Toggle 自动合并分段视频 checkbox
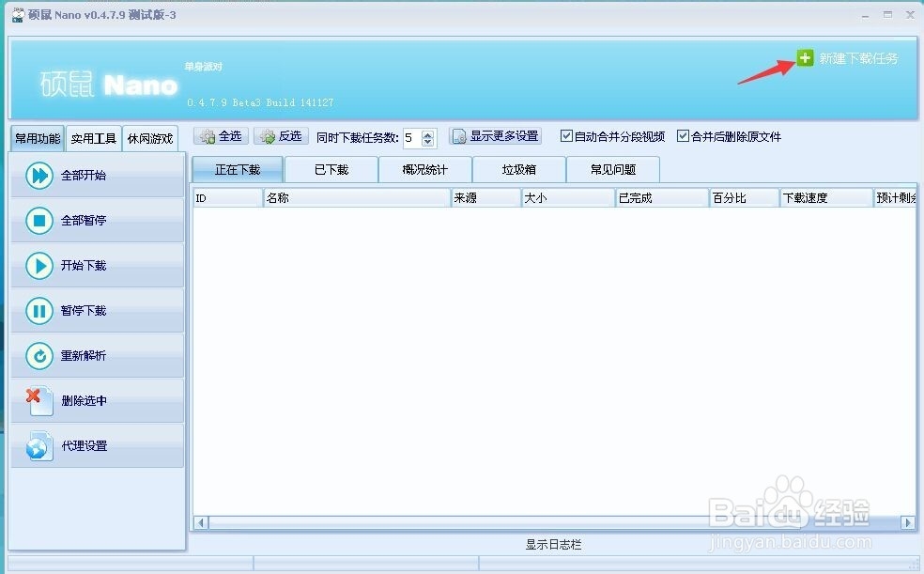The width and height of the screenshot is (924, 574). (x=566, y=136)
